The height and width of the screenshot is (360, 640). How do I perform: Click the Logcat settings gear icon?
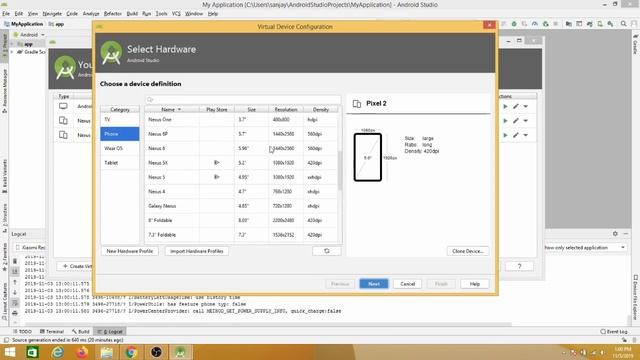point(615,233)
